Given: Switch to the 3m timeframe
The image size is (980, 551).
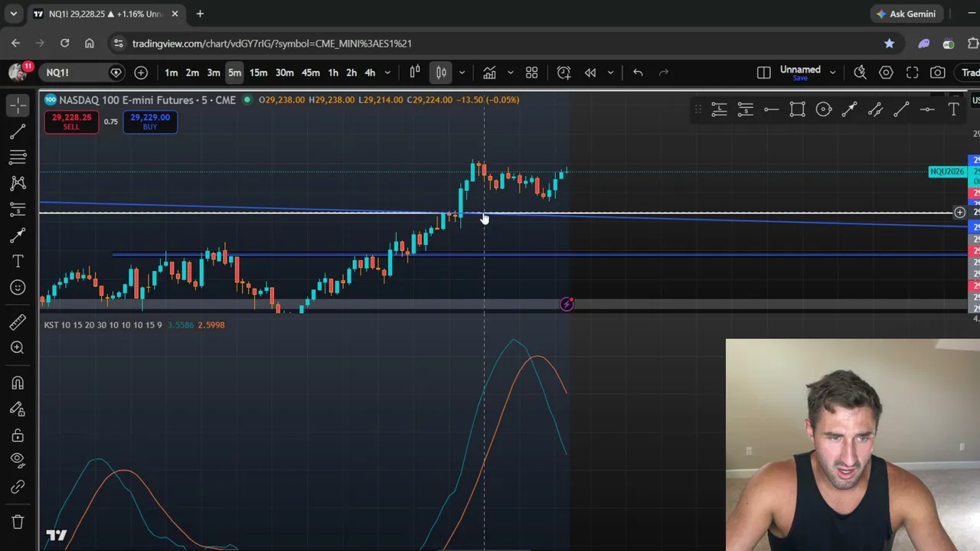Looking at the screenshot, I should 214,73.
